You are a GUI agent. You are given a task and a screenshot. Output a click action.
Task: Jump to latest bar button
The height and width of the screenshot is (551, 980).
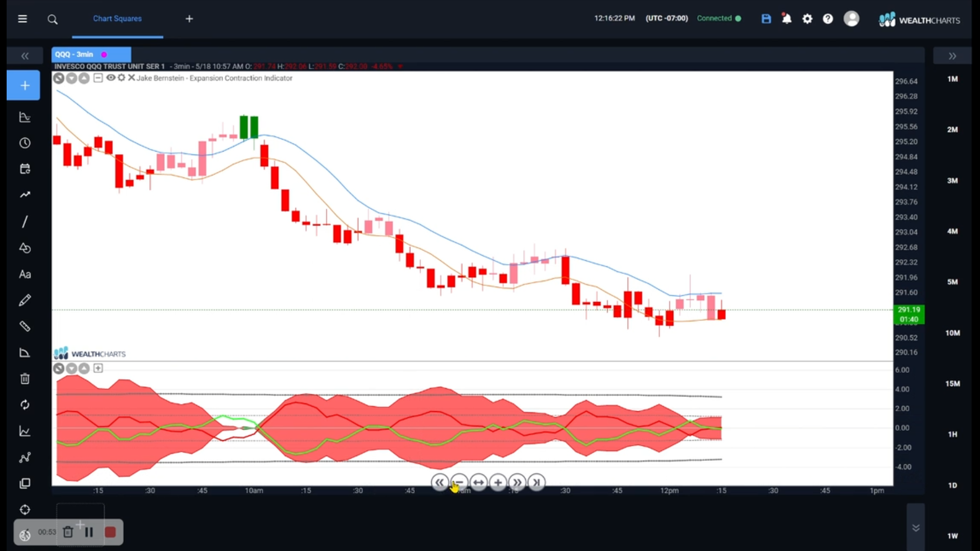click(536, 482)
